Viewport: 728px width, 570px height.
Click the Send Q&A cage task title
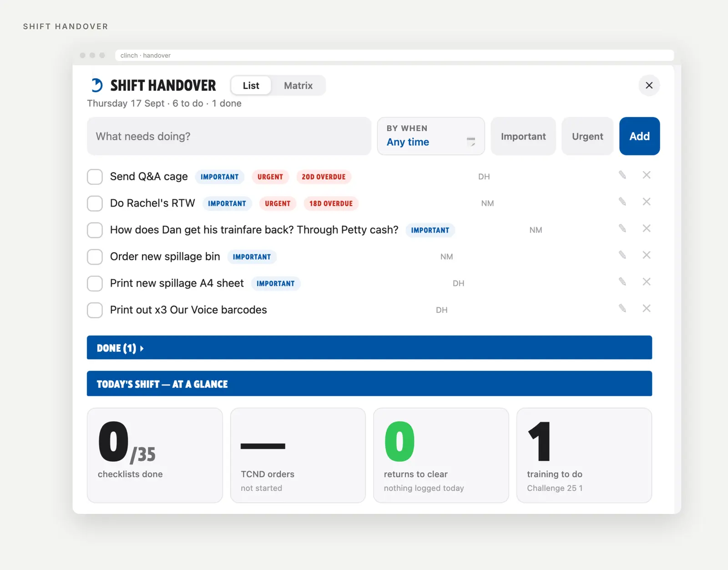(x=149, y=177)
